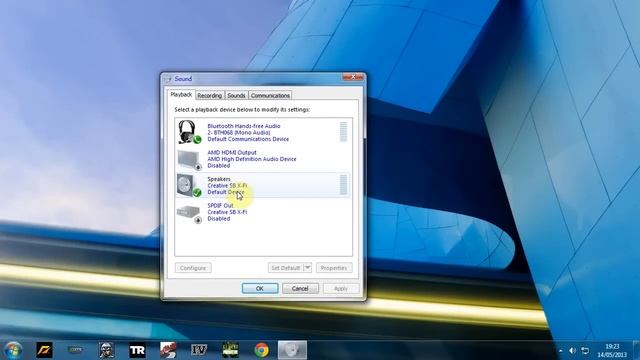The image size is (640, 360).
Task: Click the Speakers device level meter
Action: (343, 184)
